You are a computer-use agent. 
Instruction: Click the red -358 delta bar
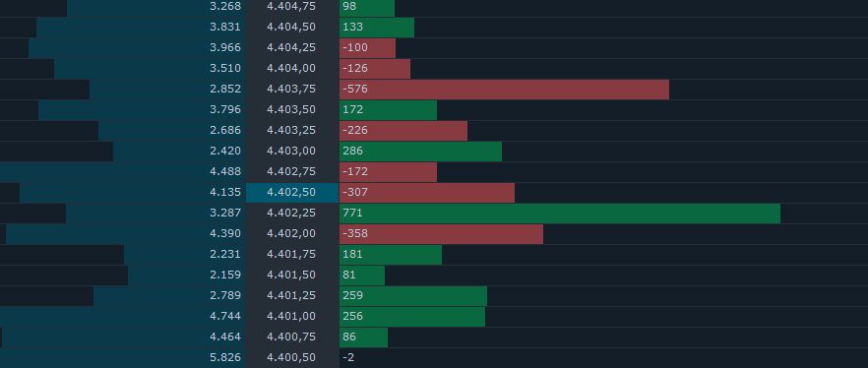tap(441, 234)
